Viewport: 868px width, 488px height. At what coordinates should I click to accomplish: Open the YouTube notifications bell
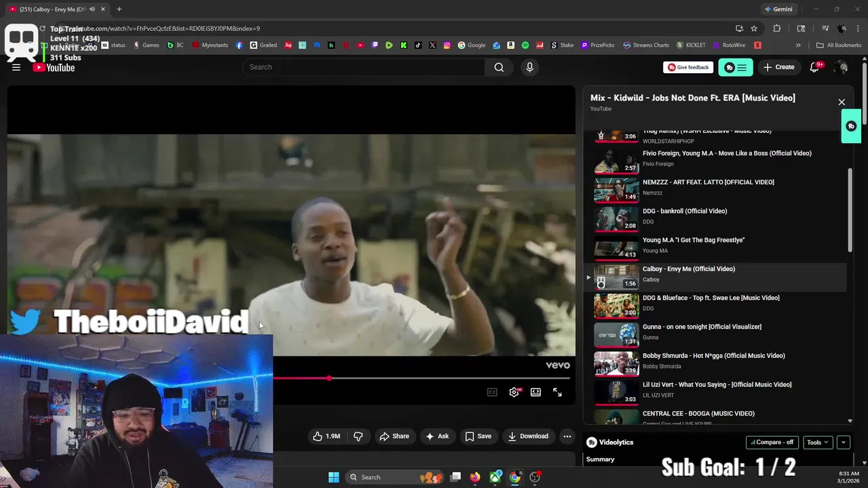[814, 67]
